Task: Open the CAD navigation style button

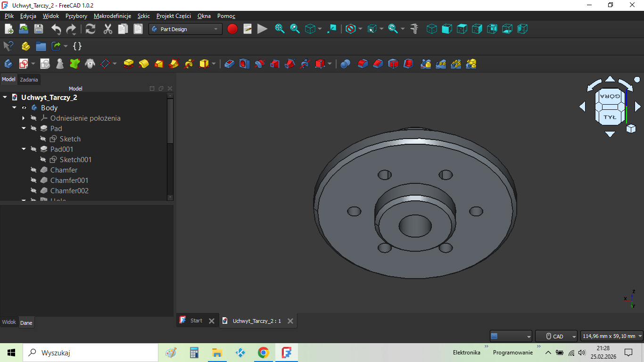Action: tap(556, 336)
